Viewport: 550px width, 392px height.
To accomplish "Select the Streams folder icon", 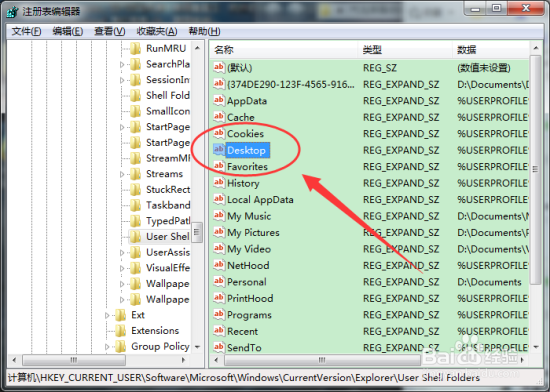I will click(135, 174).
